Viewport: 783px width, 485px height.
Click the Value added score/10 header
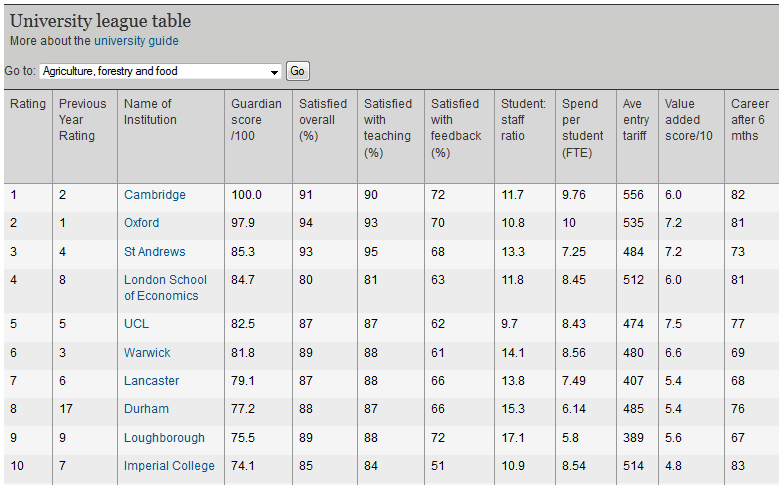(688, 119)
